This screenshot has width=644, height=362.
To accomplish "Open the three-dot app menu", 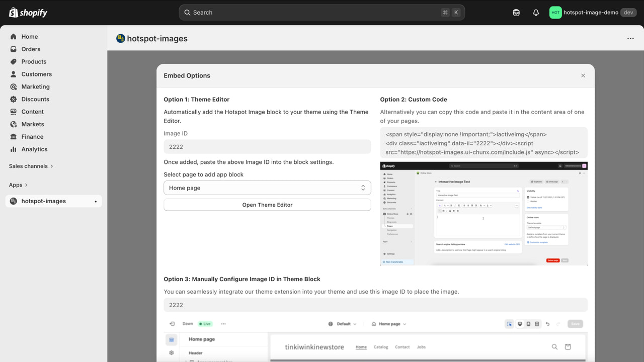I will point(630,39).
